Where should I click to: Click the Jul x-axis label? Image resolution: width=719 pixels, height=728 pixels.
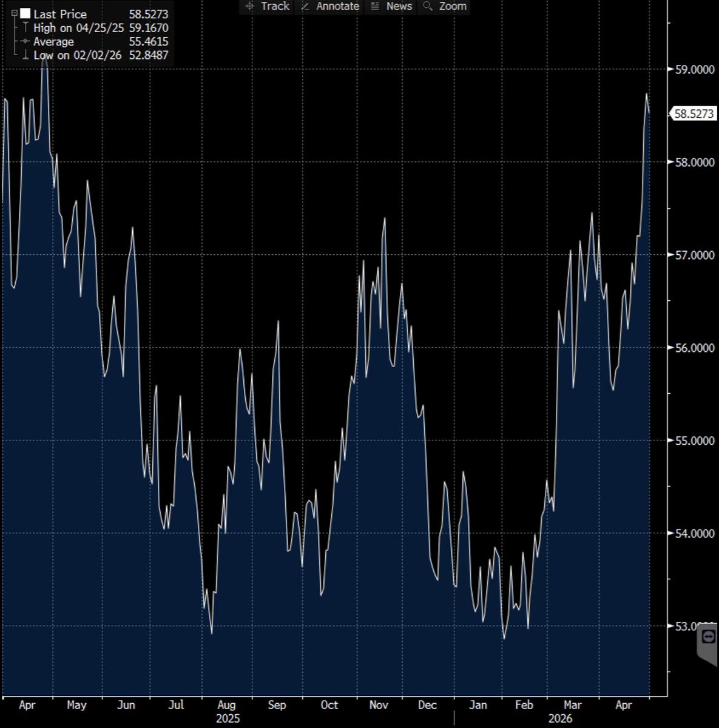[x=176, y=705]
